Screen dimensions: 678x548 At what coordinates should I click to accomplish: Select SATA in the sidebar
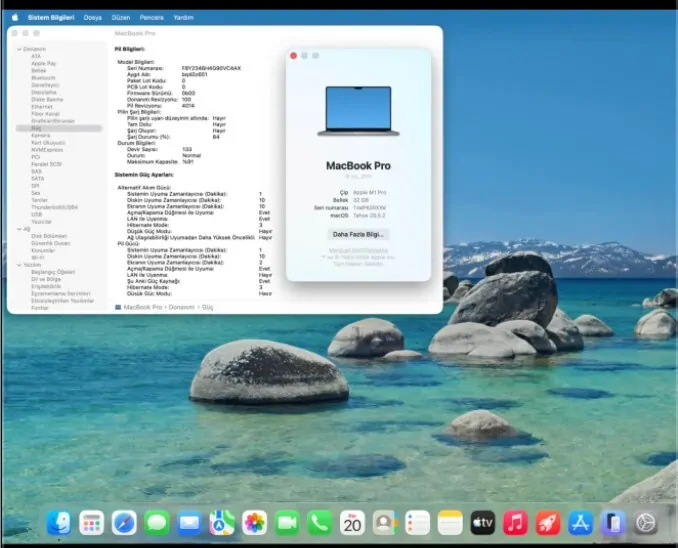38,179
